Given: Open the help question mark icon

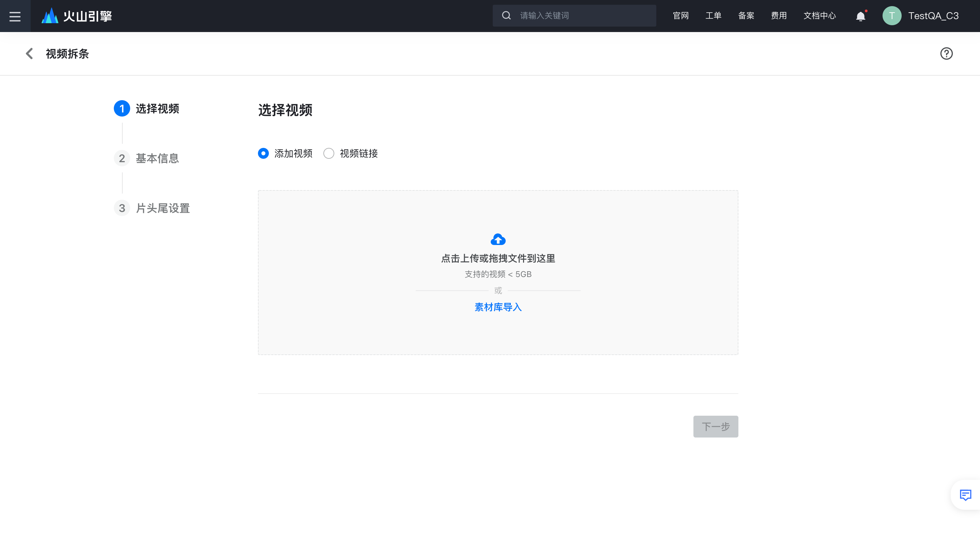Looking at the screenshot, I should (946, 53).
